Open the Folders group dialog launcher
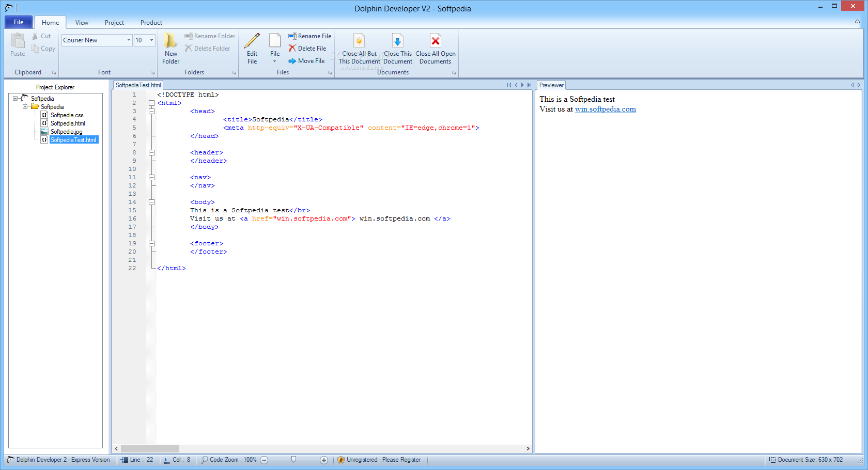This screenshot has height=470, width=868. pyautogui.click(x=234, y=73)
